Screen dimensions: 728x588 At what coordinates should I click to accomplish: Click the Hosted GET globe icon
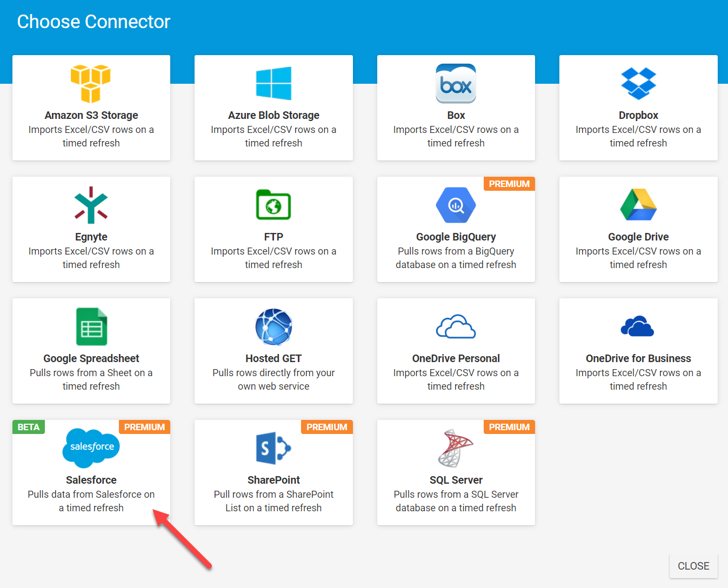pos(273,326)
